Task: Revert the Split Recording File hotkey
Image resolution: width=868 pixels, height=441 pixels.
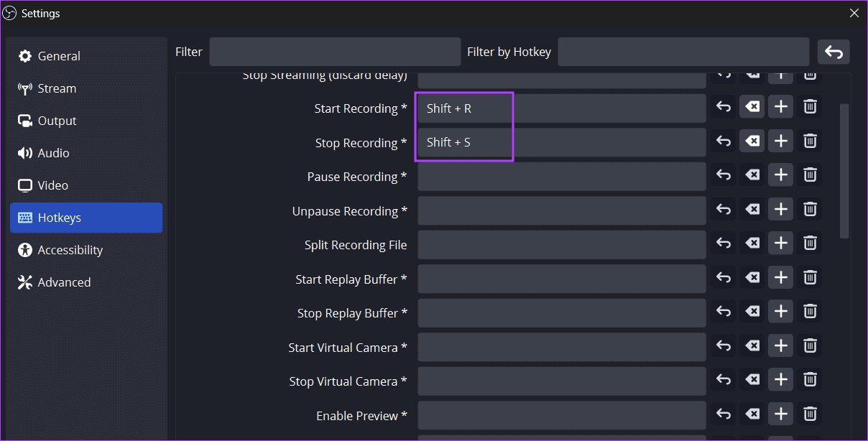Action: coord(723,243)
